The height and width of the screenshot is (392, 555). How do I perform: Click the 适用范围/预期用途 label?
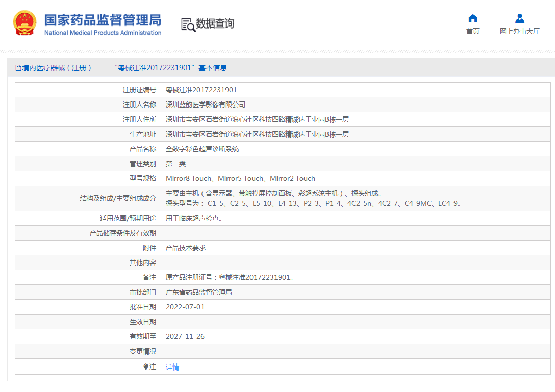(128, 219)
